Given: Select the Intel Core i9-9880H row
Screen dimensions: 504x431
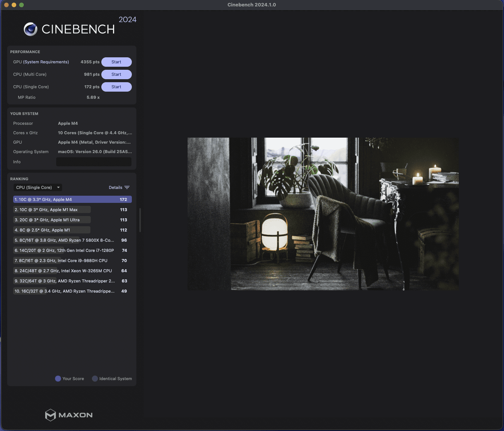Looking at the screenshot, I should [72, 261].
